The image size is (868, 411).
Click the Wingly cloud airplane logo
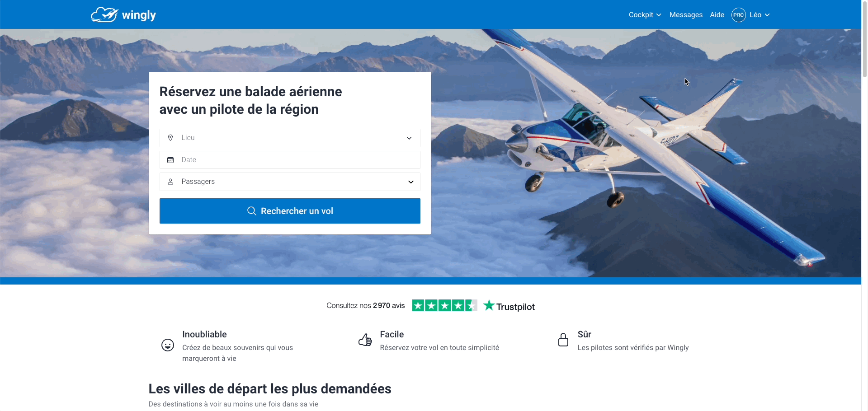click(x=104, y=14)
